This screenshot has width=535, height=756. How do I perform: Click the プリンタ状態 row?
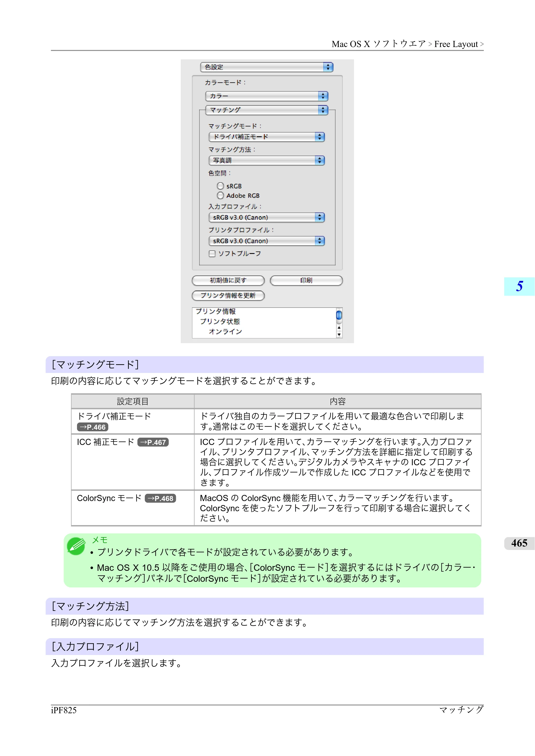[220, 322]
